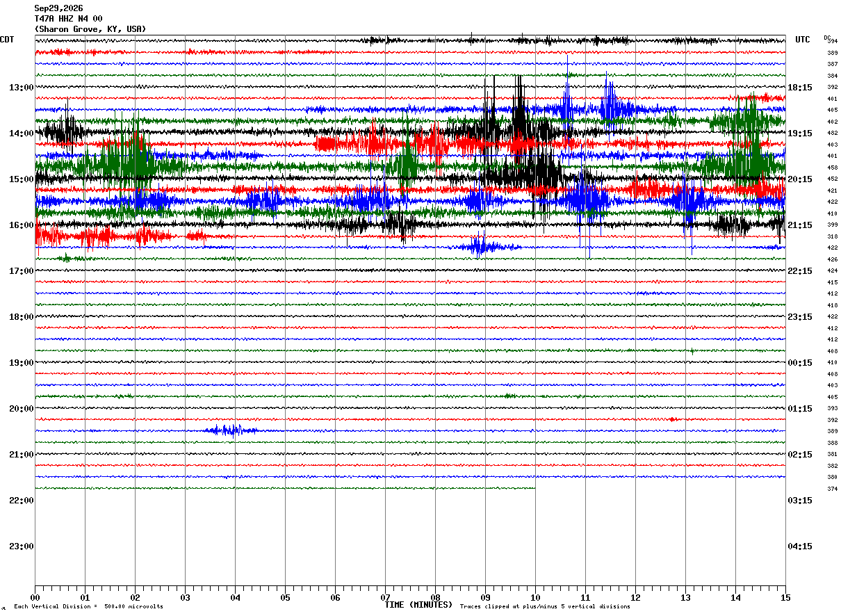The height and width of the screenshot is (616, 841).
Task: Click the blue burst on the 20:30 trace
Action: (x=229, y=430)
